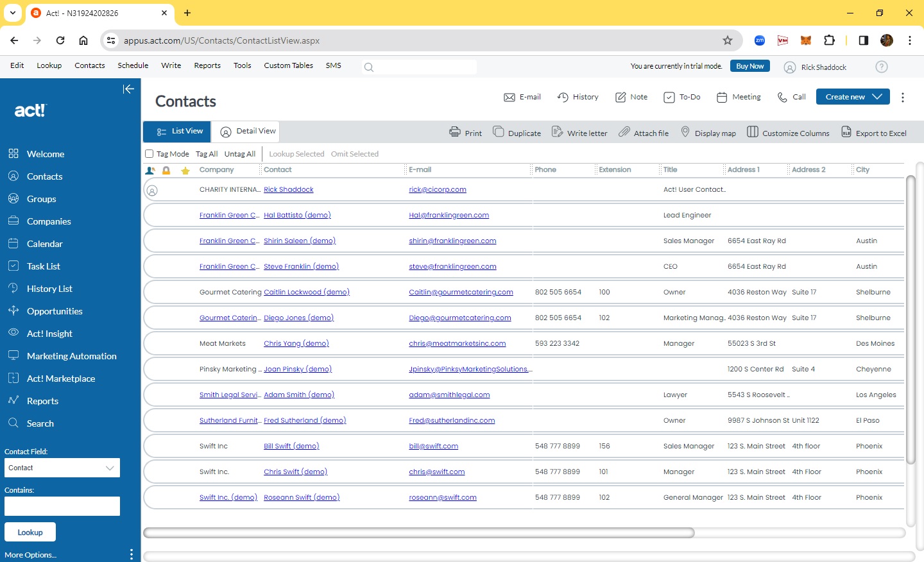The height and width of the screenshot is (562, 924).
Task: Attach file to contact
Action: pyautogui.click(x=644, y=132)
